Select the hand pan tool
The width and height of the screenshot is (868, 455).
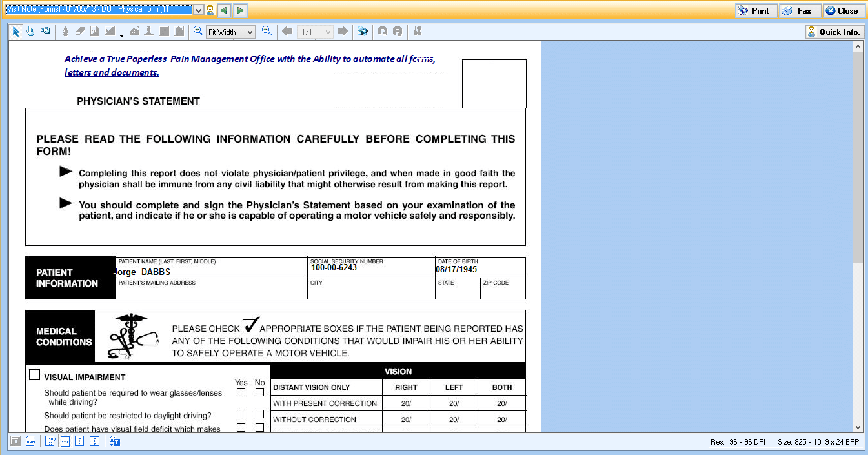pos(30,32)
